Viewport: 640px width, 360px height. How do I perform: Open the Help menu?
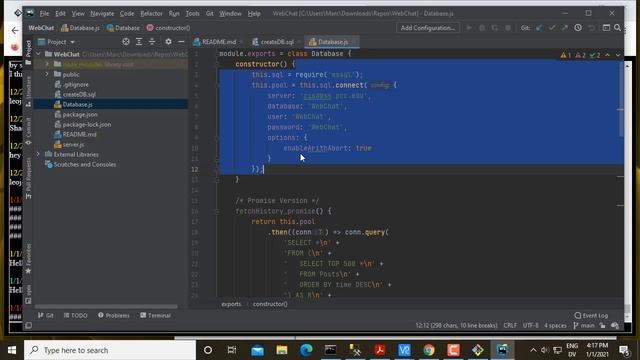pos(254,13)
